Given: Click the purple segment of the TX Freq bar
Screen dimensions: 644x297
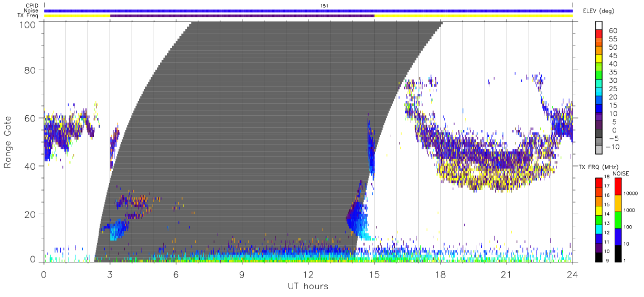Looking at the screenshot, I should [242, 16].
